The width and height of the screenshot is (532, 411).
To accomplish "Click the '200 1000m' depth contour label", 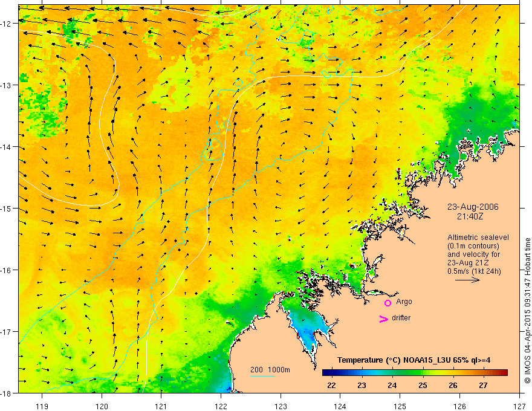I will click(x=270, y=370).
